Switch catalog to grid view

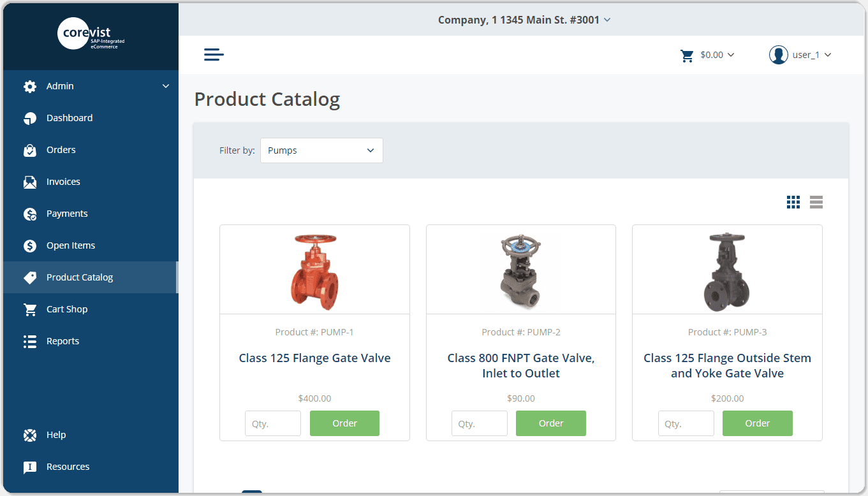point(793,201)
